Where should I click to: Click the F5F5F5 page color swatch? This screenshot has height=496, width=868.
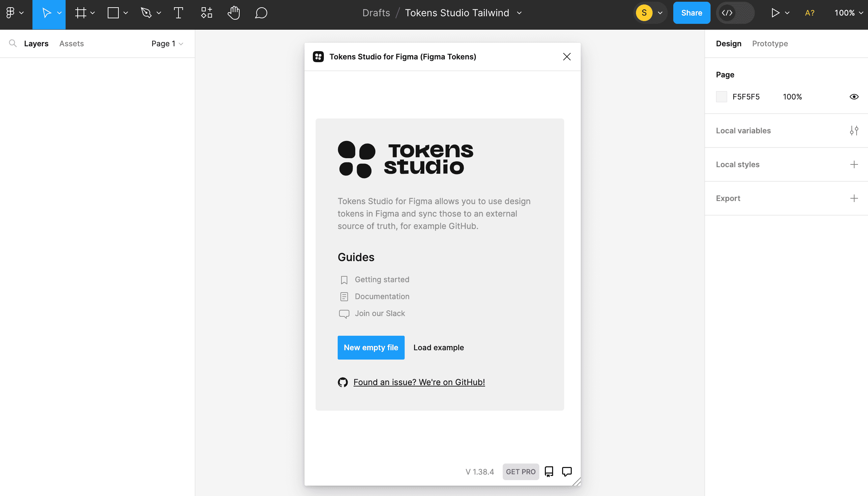[721, 97]
